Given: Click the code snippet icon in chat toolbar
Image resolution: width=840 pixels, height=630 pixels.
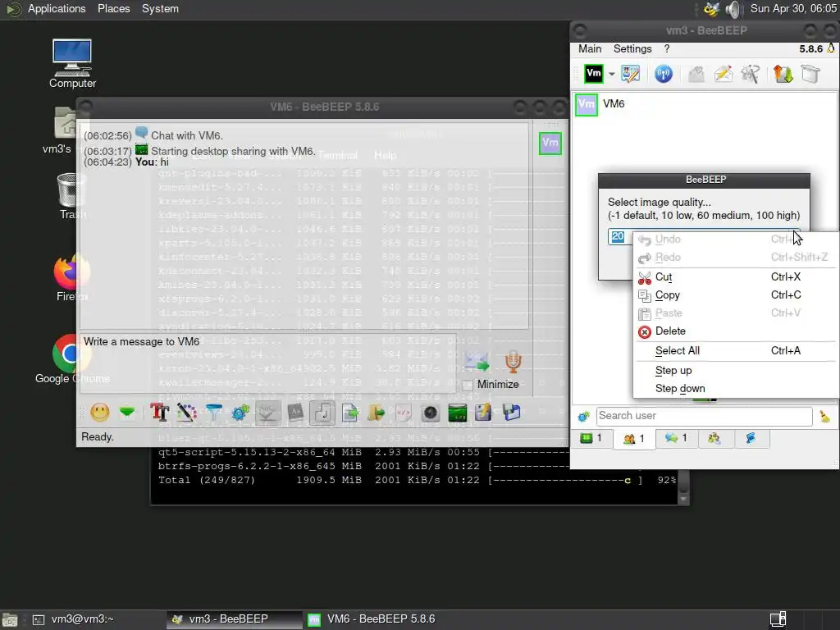Looking at the screenshot, I should (x=404, y=413).
